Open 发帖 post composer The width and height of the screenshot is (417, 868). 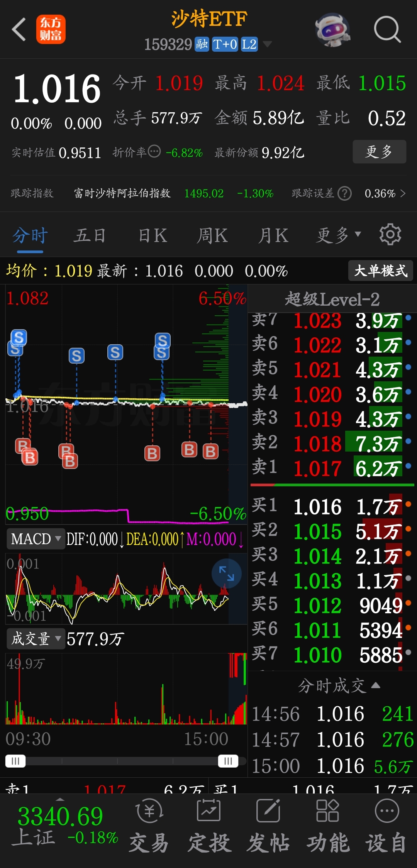tap(268, 825)
